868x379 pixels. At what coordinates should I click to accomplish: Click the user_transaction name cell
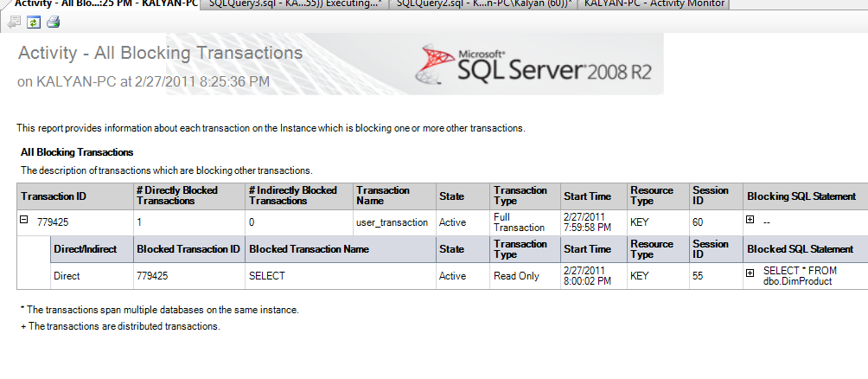coord(392,222)
